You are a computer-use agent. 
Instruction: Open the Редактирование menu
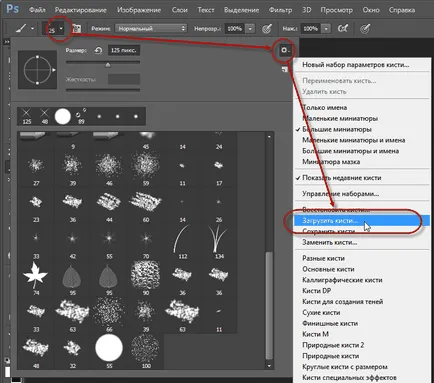(x=81, y=10)
